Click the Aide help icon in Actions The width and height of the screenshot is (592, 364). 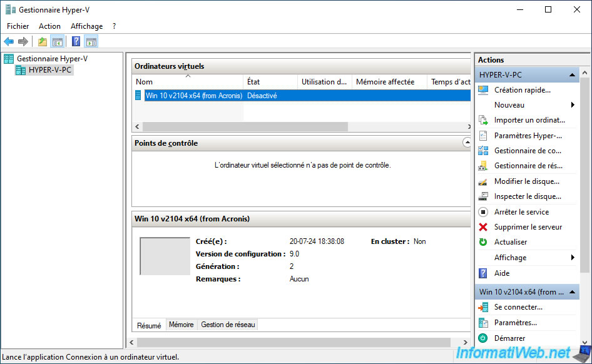pyautogui.click(x=483, y=273)
